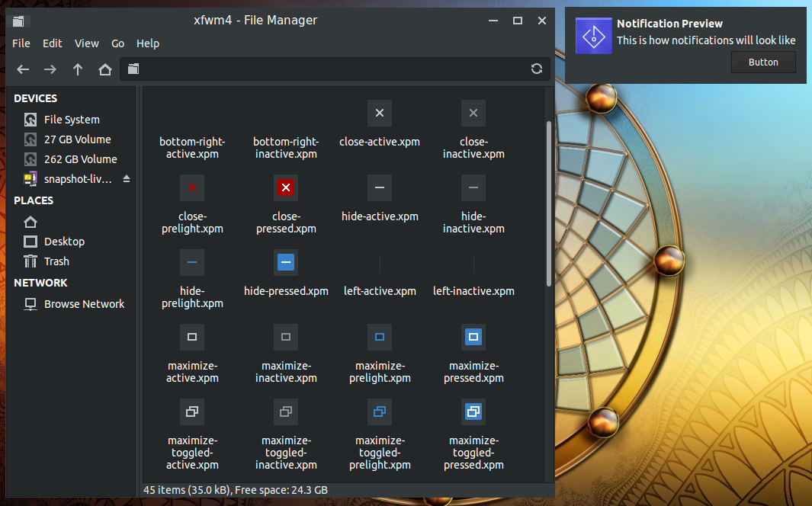The width and height of the screenshot is (812, 506).
Task: Reload the current folder view
Action: [x=537, y=69]
